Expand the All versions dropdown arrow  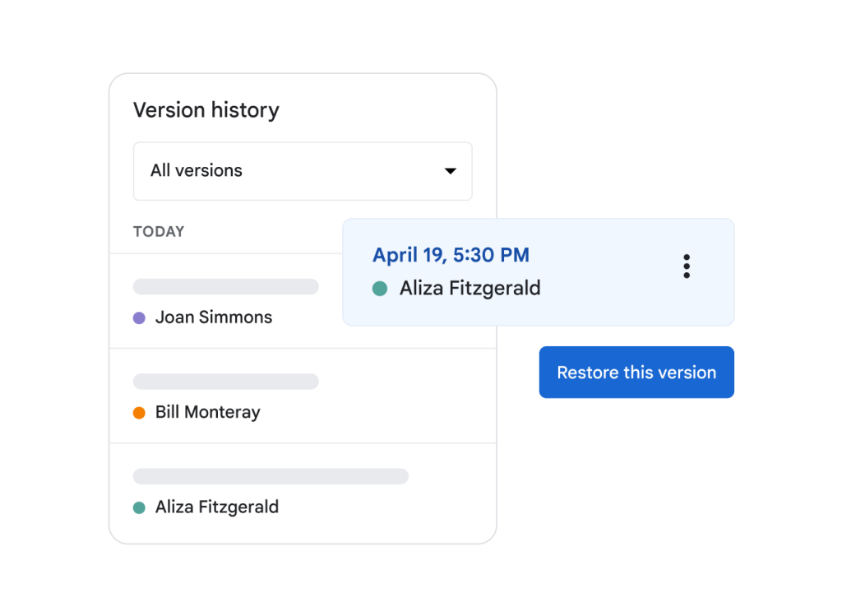(x=450, y=171)
